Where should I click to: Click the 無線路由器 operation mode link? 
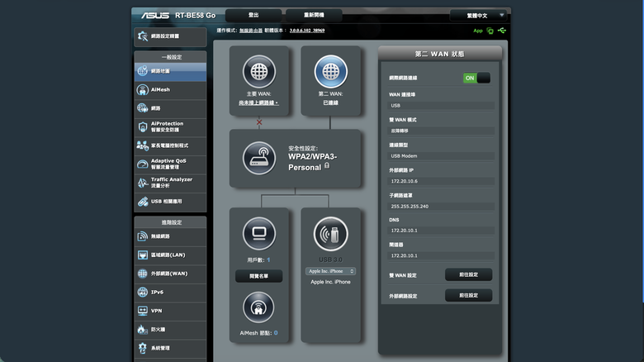251,31
